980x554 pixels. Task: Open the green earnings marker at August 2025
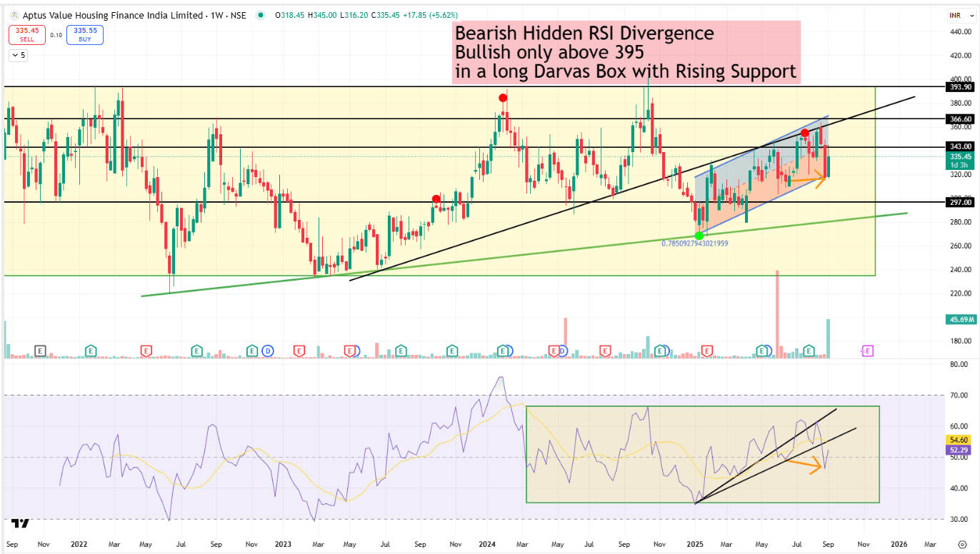809,351
